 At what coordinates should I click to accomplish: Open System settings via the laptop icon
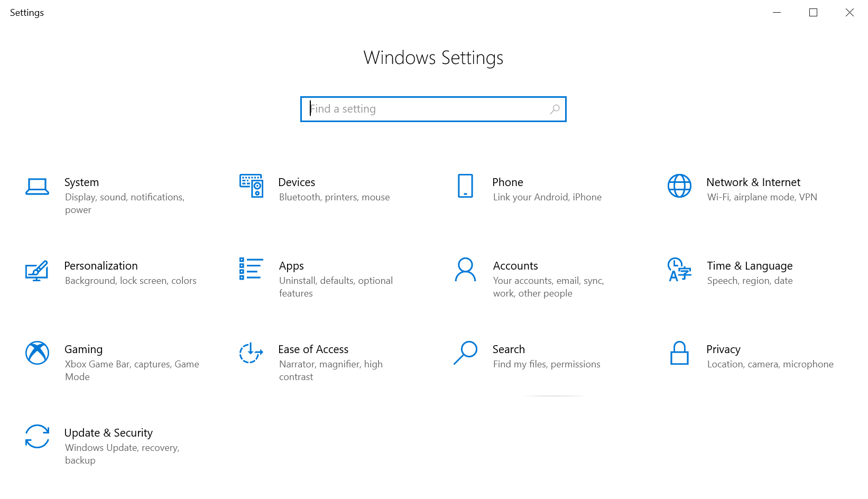coord(36,186)
